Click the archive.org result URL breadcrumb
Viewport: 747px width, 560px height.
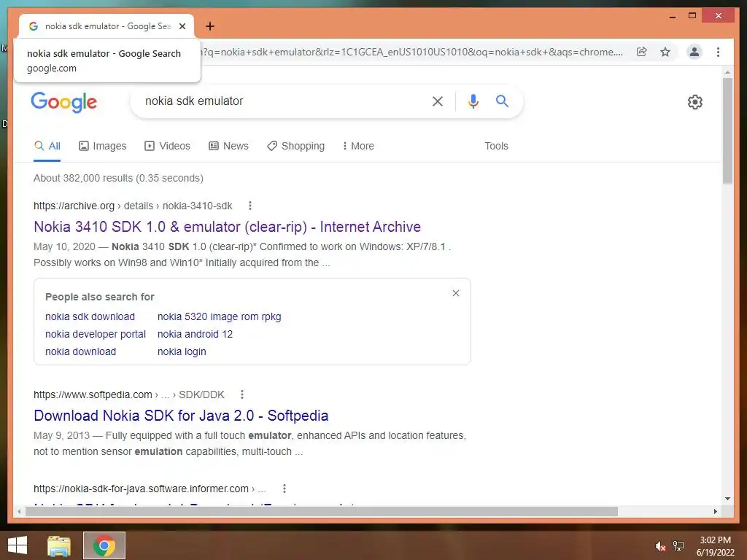click(133, 206)
